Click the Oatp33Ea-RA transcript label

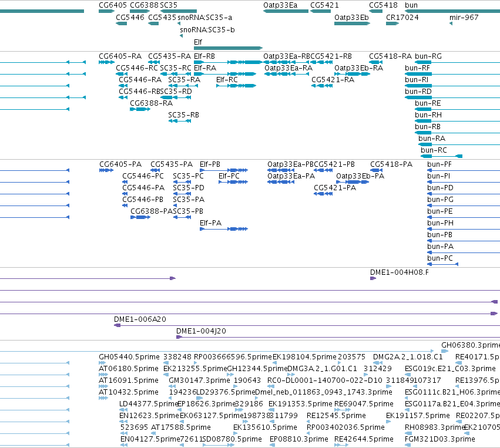288,68
